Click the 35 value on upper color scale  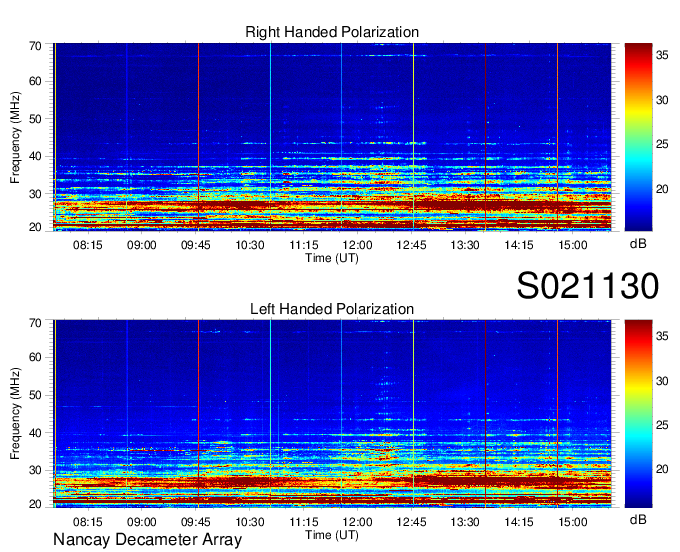point(662,55)
